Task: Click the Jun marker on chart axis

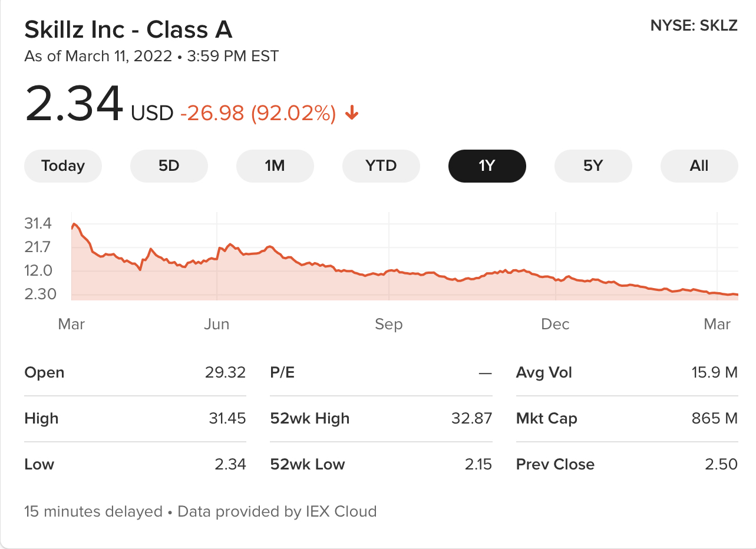Action: point(217,325)
